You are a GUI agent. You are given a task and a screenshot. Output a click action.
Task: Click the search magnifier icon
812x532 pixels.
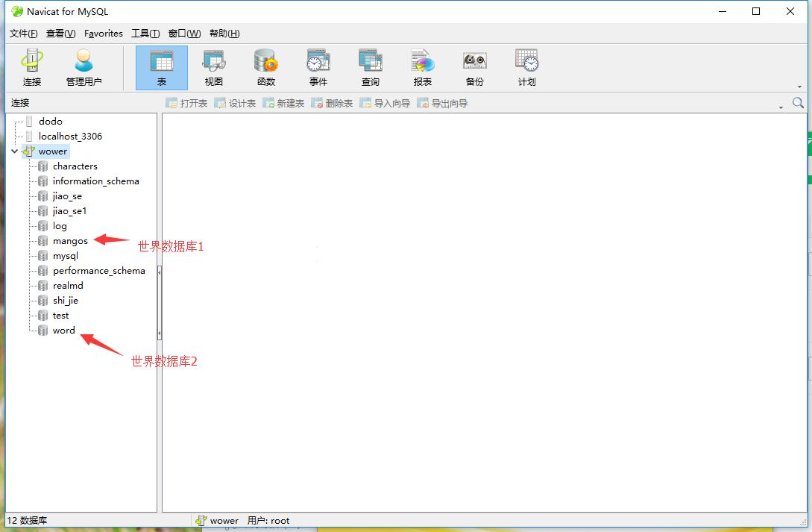pyautogui.click(x=798, y=102)
